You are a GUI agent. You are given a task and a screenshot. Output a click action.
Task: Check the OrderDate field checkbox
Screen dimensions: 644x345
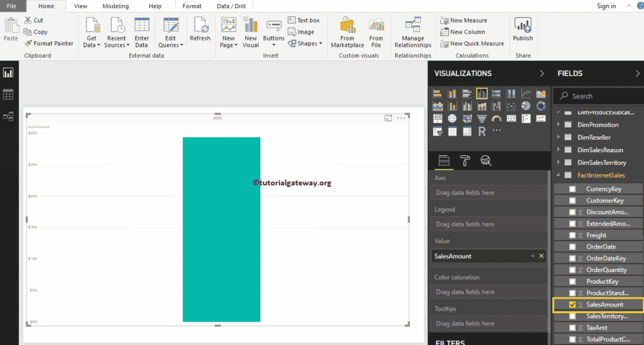click(x=572, y=247)
